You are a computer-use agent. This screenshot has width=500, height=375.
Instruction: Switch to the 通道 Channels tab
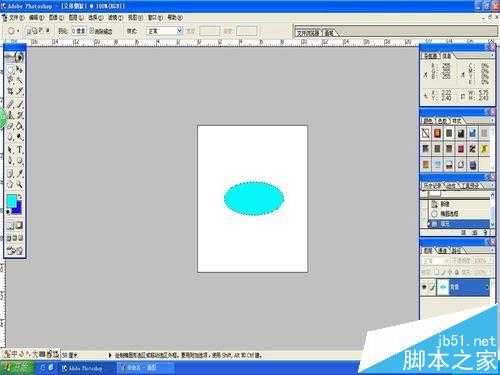442,250
